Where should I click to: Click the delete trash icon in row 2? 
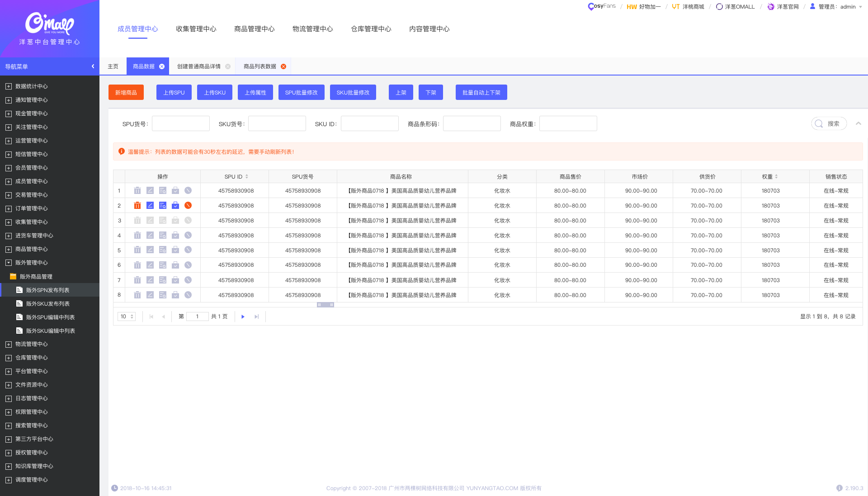pyautogui.click(x=137, y=206)
